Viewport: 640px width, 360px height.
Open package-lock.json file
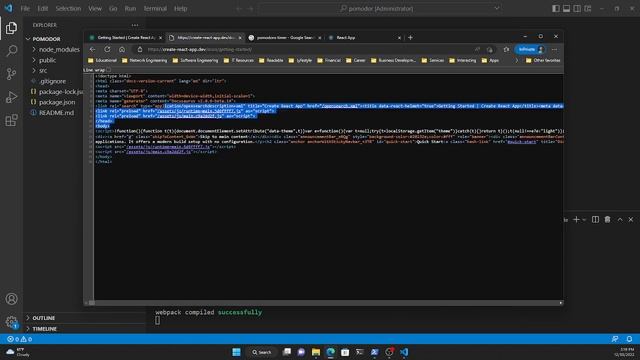(x=56, y=92)
